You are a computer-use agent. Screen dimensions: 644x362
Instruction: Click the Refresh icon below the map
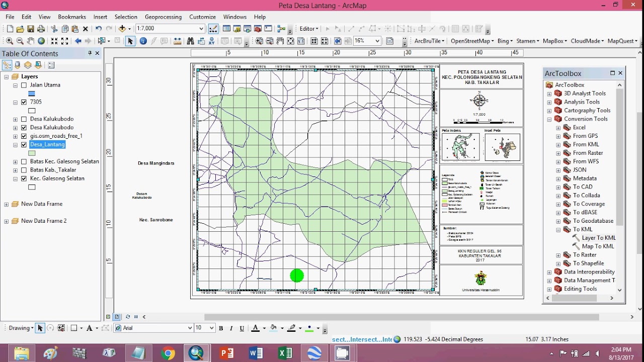click(x=127, y=317)
